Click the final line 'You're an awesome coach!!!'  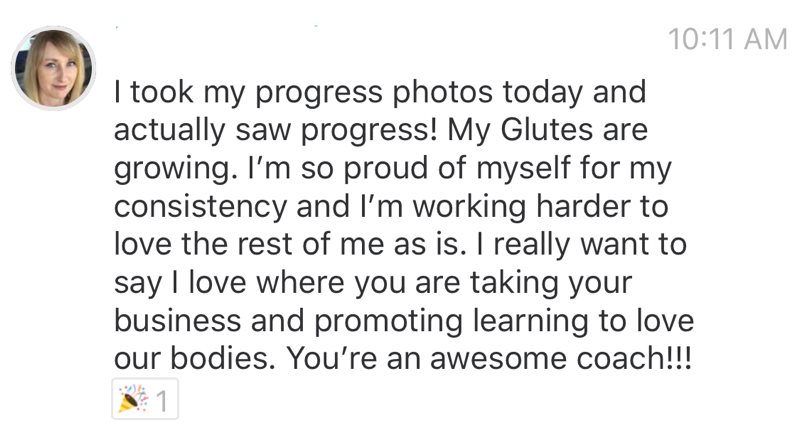coord(403,359)
